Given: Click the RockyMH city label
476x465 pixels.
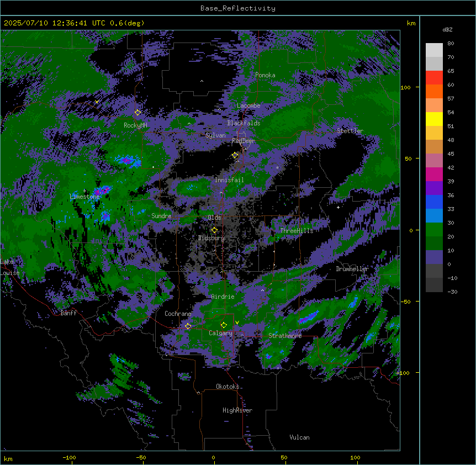Looking at the screenshot, I should coord(135,125).
